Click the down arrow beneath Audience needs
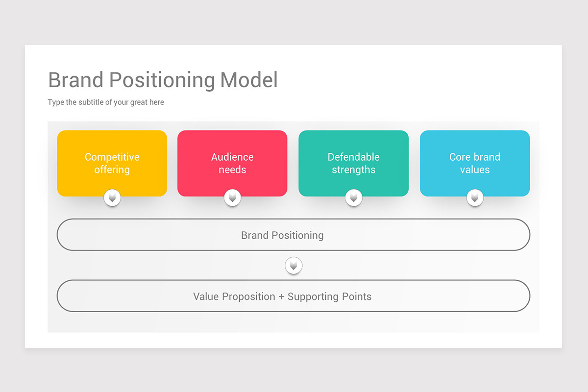Screen dimensions: 588x392 coord(232,198)
